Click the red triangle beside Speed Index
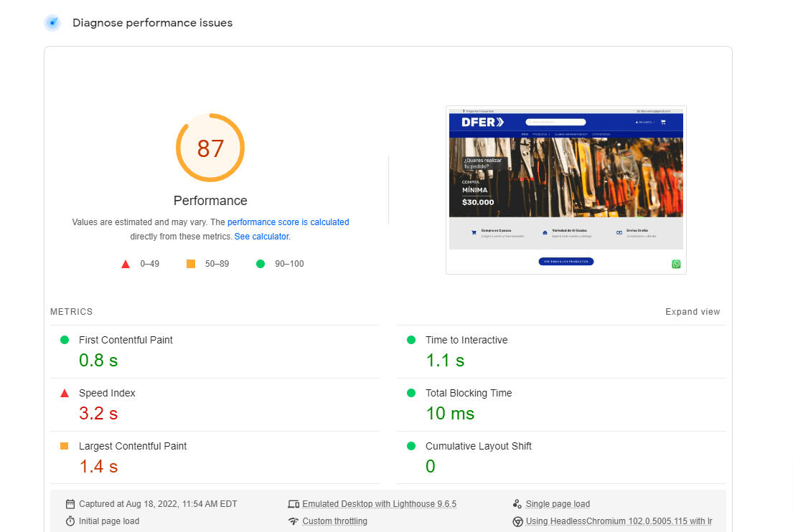Screen dimensions: 793x532 click(64, 393)
